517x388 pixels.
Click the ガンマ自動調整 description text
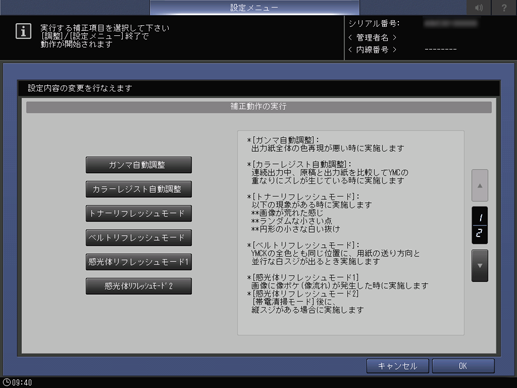pos(327,148)
